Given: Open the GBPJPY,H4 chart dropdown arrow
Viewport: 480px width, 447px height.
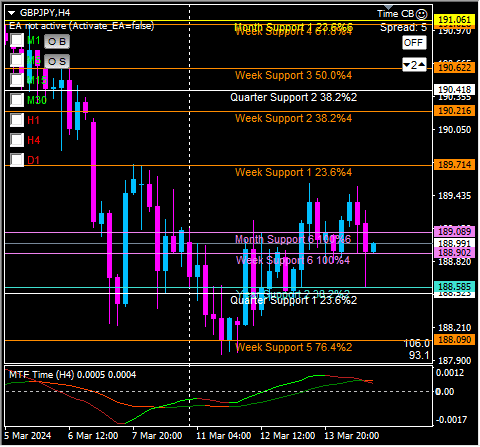Looking at the screenshot, I should point(12,13).
